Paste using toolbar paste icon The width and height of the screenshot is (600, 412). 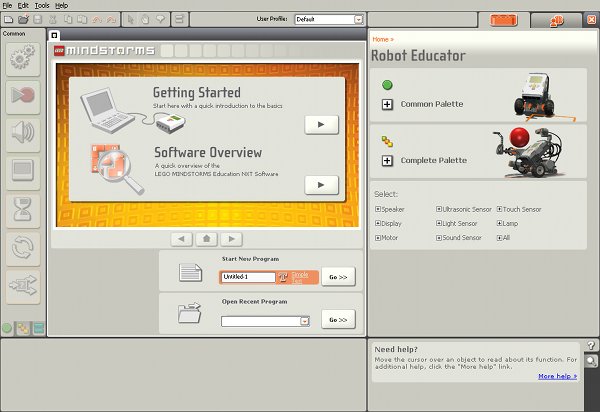point(82,19)
